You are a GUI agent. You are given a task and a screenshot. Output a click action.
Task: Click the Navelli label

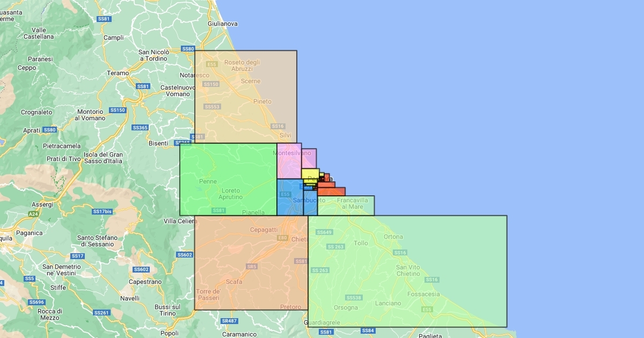130,298
